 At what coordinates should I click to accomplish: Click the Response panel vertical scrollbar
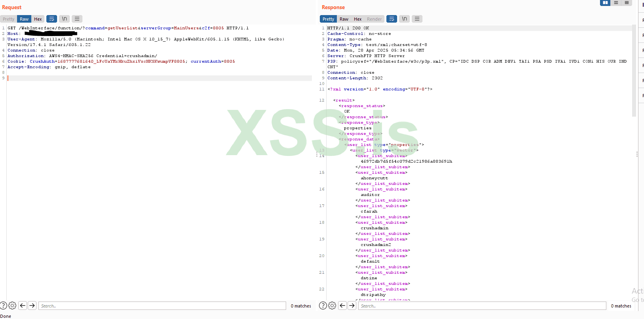[634, 71]
